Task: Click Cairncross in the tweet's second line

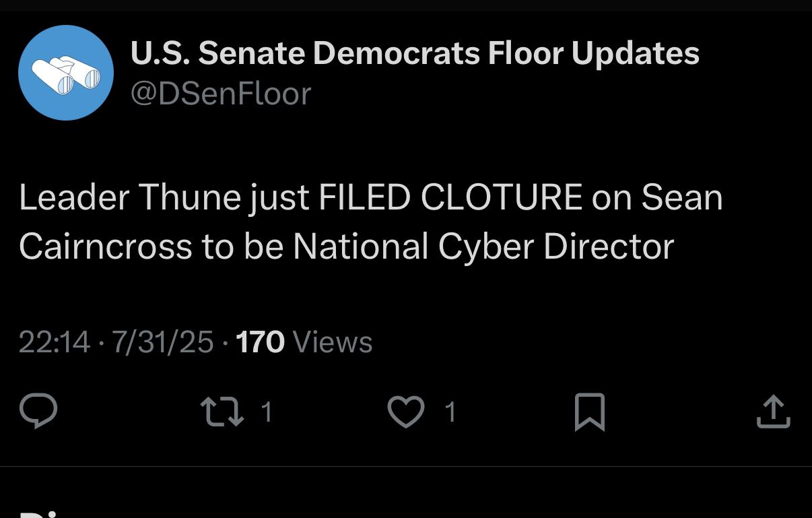Action: click(105, 247)
